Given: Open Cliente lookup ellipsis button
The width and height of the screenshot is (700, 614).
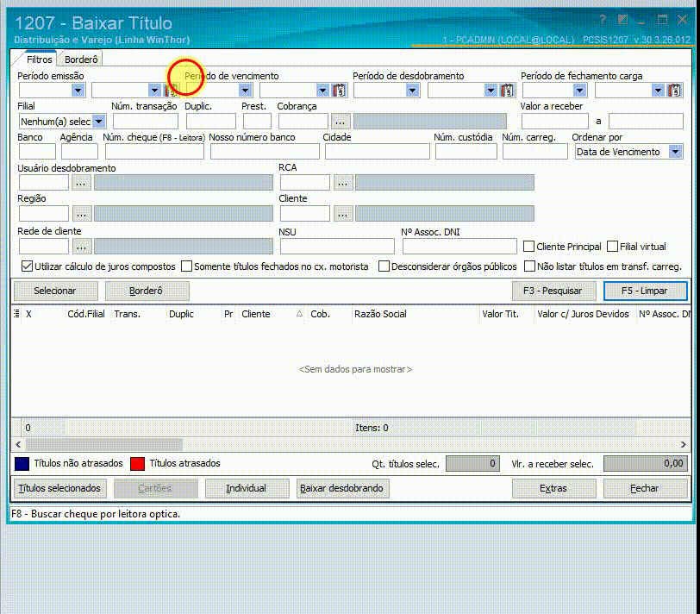Looking at the screenshot, I should (x=342, y=214).
